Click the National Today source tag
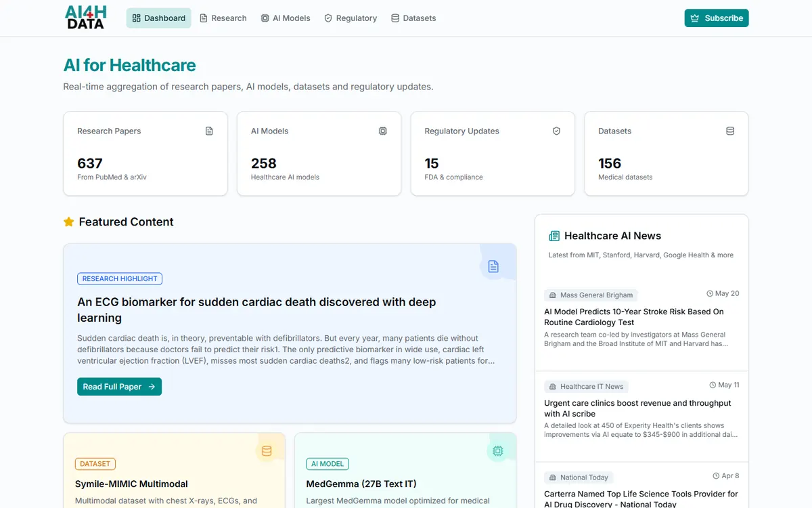Viewport: 812px width, 508px height. point(579,478)
